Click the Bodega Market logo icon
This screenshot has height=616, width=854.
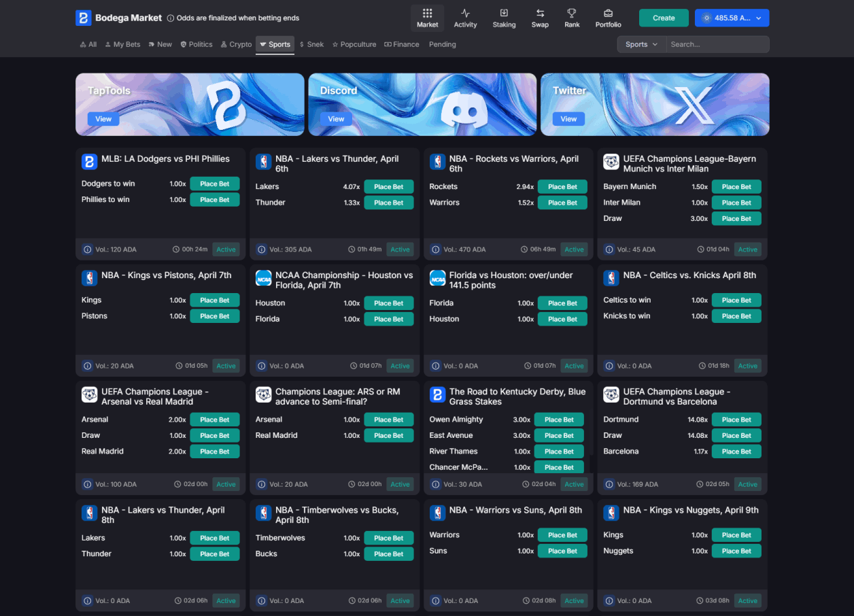pos(83,18)
